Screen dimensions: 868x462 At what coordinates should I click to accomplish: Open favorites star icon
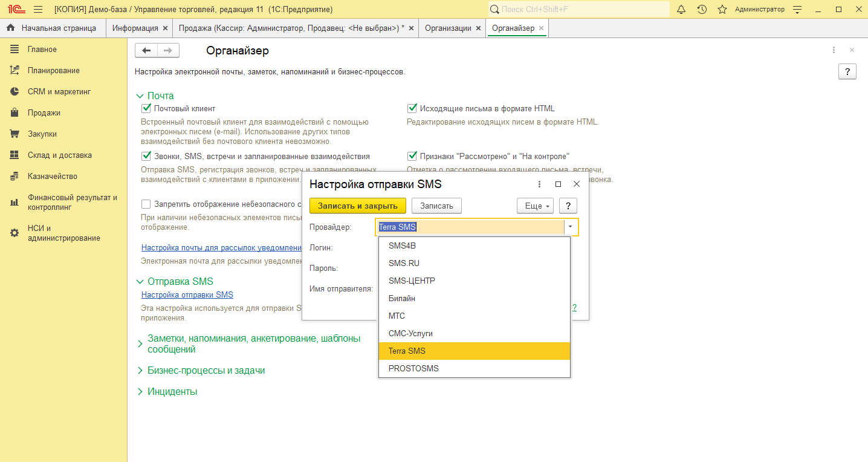pos(722,9)
